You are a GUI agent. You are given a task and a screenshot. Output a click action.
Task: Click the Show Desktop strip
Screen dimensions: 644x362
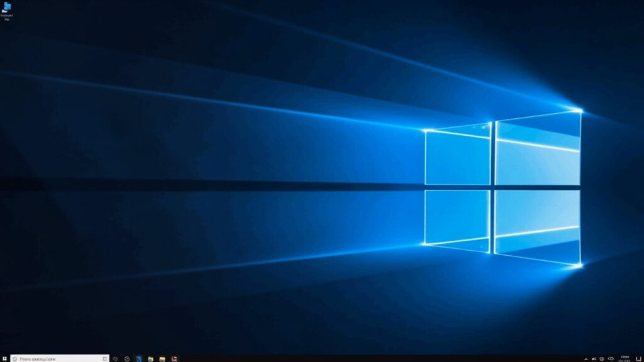coord(643,358)
